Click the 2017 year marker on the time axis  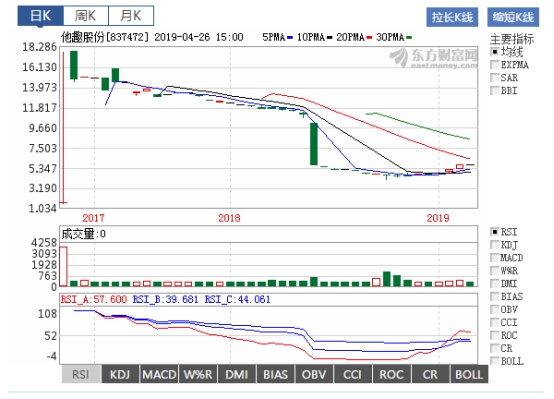click(x=94, y=218)
